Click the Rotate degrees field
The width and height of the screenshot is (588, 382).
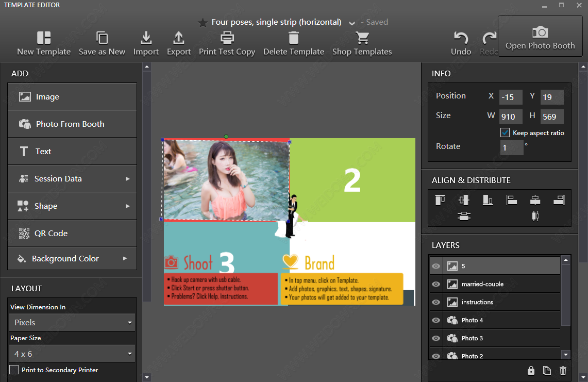512,147
